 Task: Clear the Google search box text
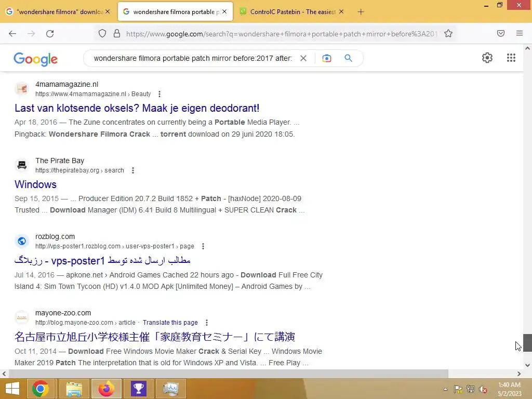click(x=303, y=58)
